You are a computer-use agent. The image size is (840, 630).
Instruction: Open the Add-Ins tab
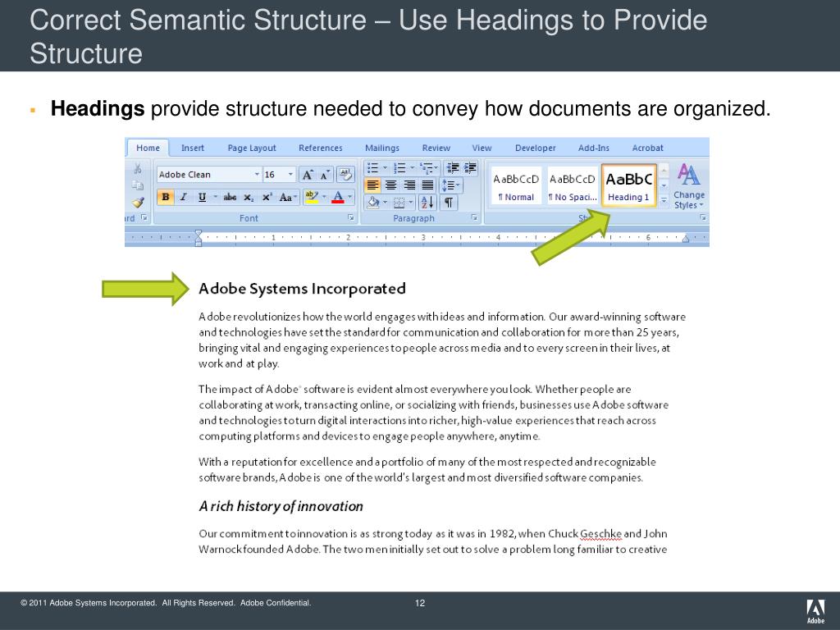594,148
